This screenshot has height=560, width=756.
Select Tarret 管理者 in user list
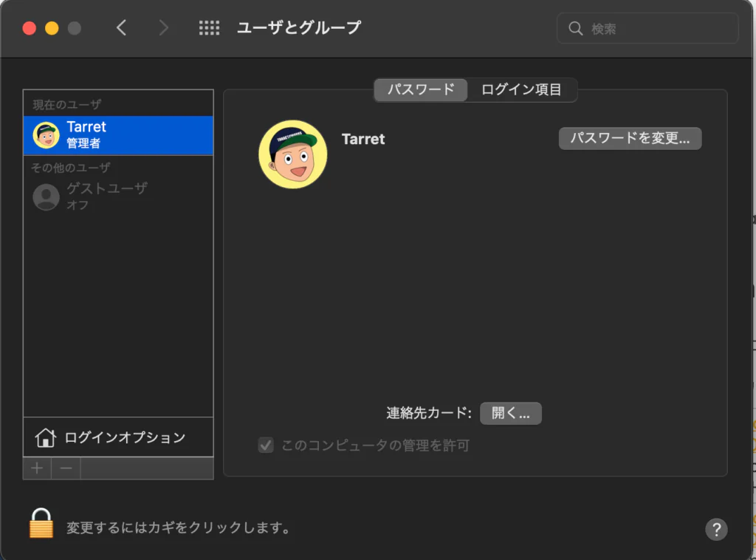point(118,135)
